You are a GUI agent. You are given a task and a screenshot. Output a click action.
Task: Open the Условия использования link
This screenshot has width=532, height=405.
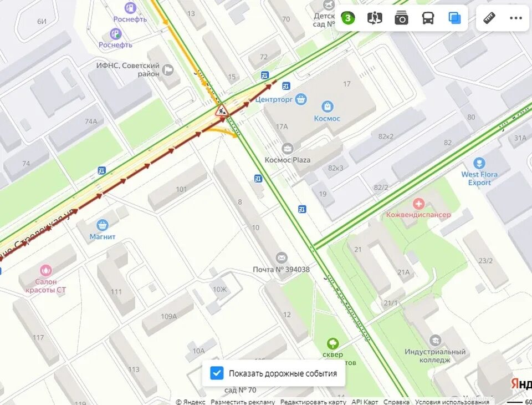(452, 402)
